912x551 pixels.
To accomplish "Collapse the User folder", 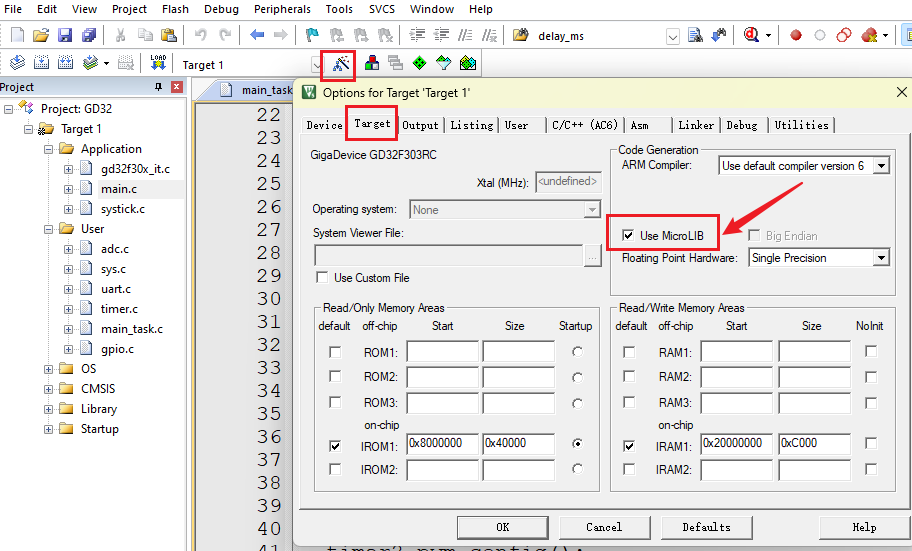I will pyautogui.click(x=48, y=229).
